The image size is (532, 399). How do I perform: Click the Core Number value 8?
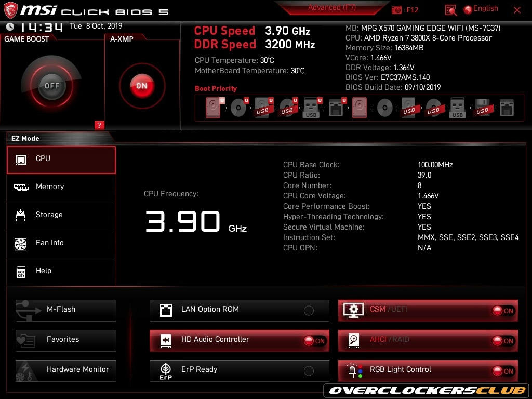(x=420, y=185)
